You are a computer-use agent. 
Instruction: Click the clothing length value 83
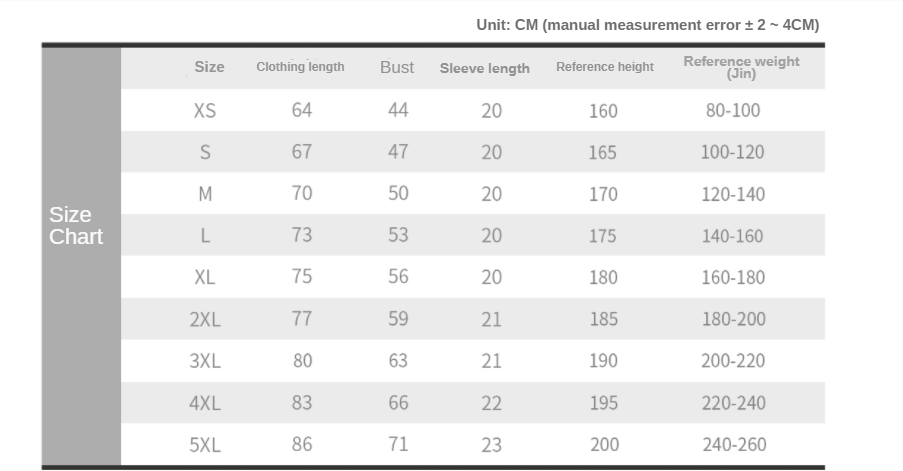302,403
